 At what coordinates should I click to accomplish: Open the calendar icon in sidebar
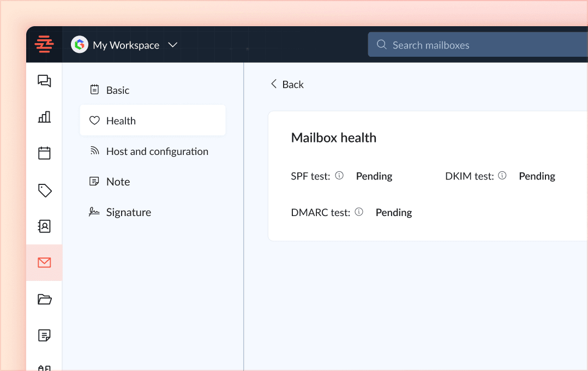tap(44, 153)
